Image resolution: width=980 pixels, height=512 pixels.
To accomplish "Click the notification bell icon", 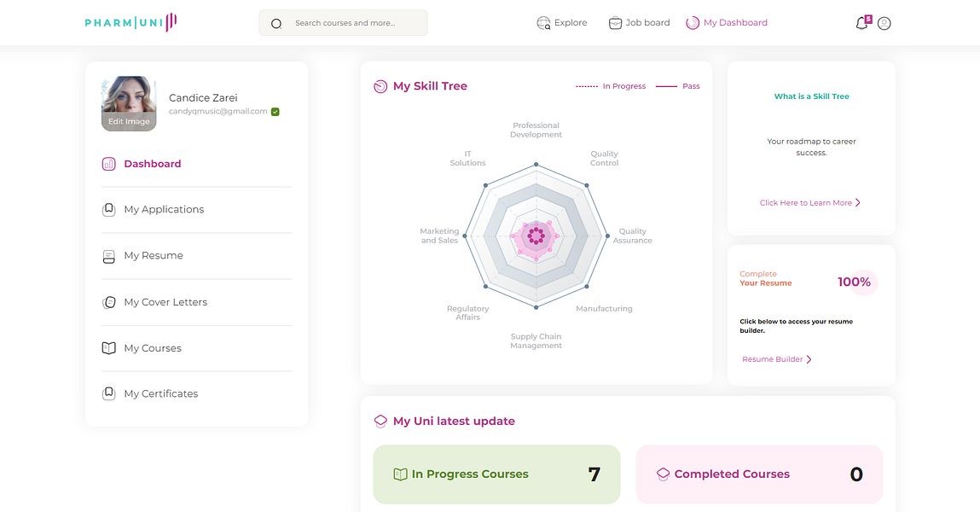I will (861, 23).
